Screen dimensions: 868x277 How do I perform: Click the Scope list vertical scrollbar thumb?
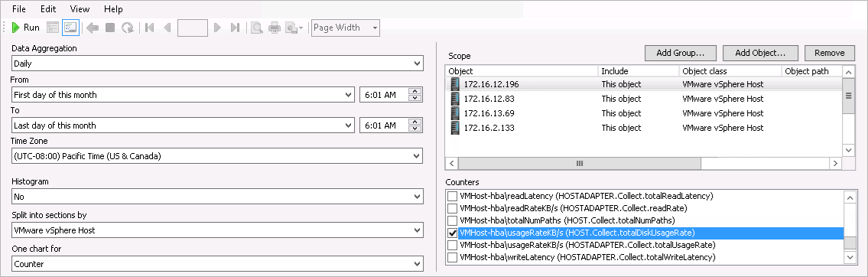click(848, 96)
